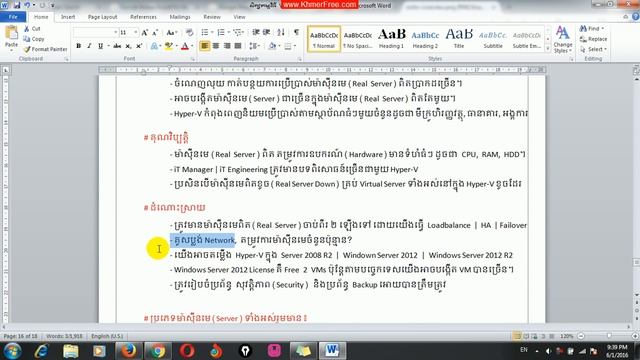This screenshot has width=640, height=360.
Task: Open the font name dropdown
Action: click(x=116, y=32)
